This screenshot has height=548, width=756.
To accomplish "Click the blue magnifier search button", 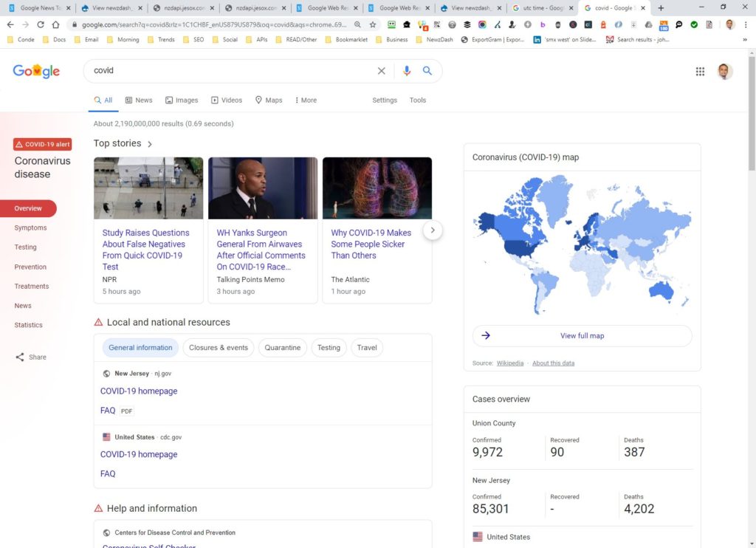I will pyautogui.click(x=427, y=71).
